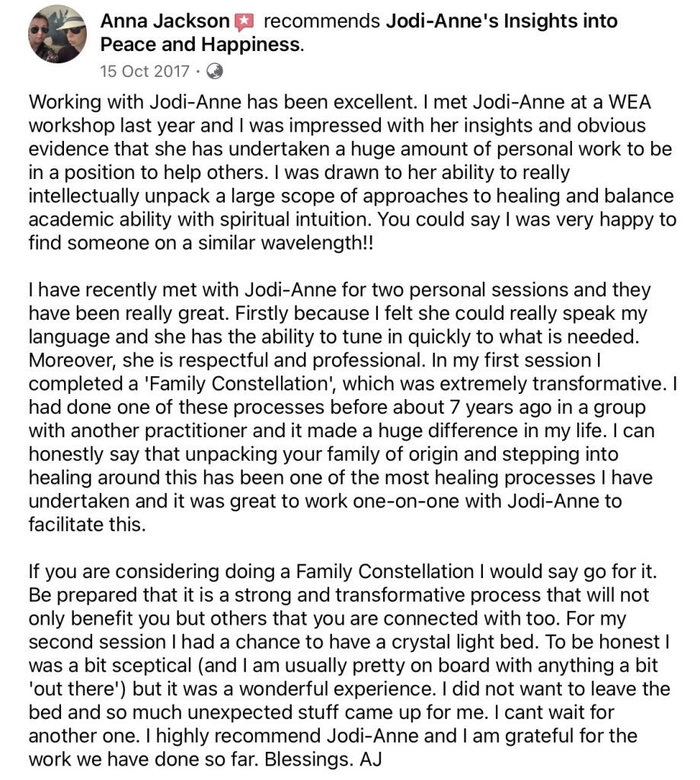Click the word "Moreover," in the review
Image resolution: width=700 pixels, height=780 pixels.
coord(73,360)
